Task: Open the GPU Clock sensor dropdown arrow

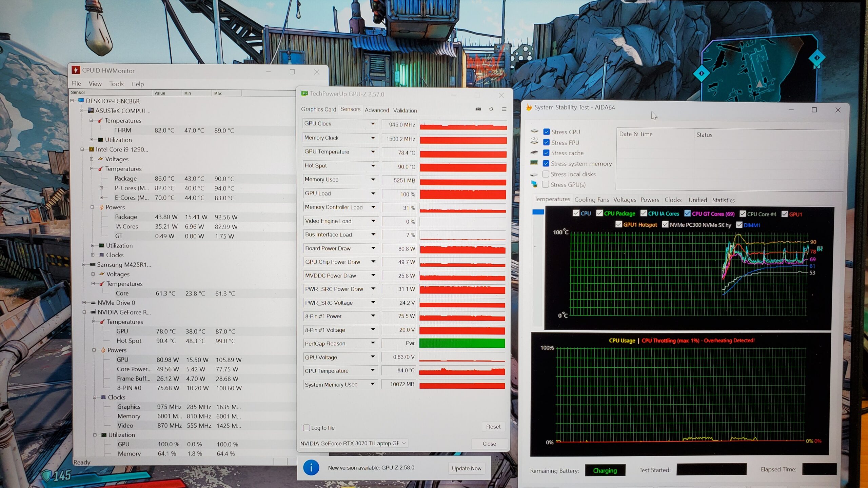Action: click(373, 124)
